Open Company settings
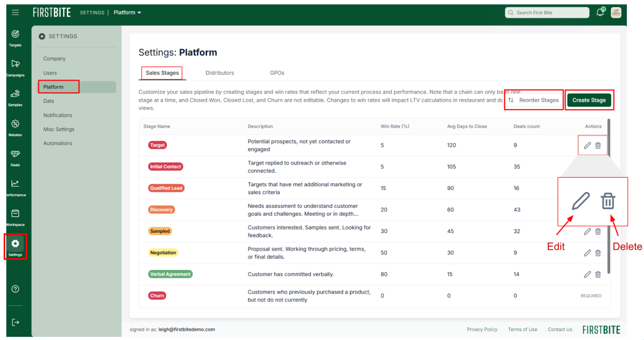This screenshot has width=644, height=340. [x=54, y=59]
